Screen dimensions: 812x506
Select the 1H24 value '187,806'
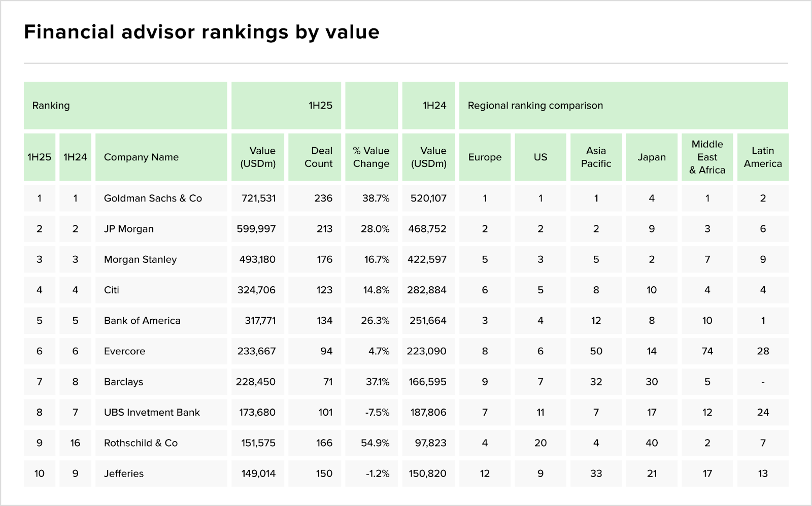tap(429, 412)
